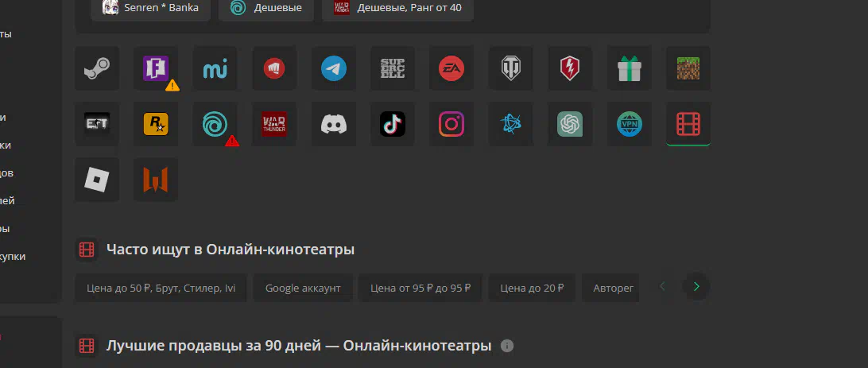Pick the 'Дешевые, Ранг от 40' preset
The width and height of the screenshot is (868, 368).
[397, 8]
